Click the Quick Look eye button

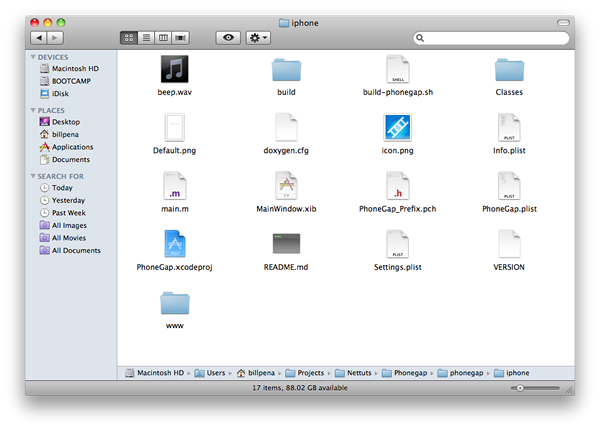point(228,38)
